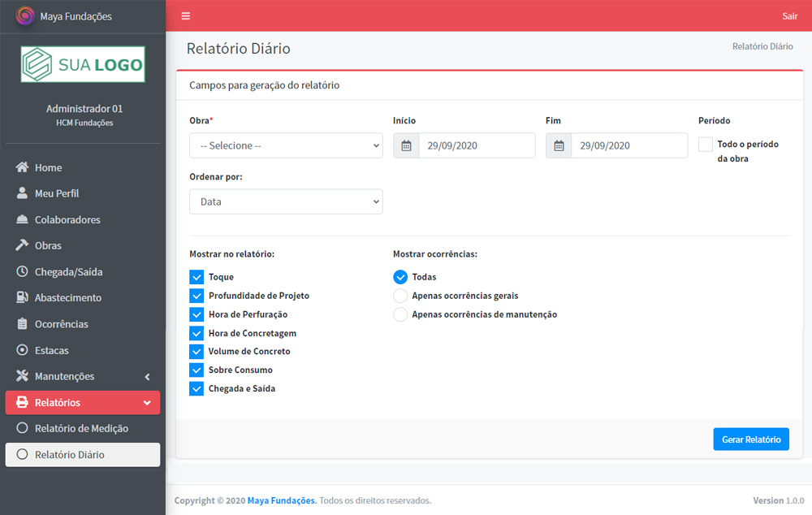Open Obras menu item
This screenshot has height=515, width=812.
tap(83, 245)
